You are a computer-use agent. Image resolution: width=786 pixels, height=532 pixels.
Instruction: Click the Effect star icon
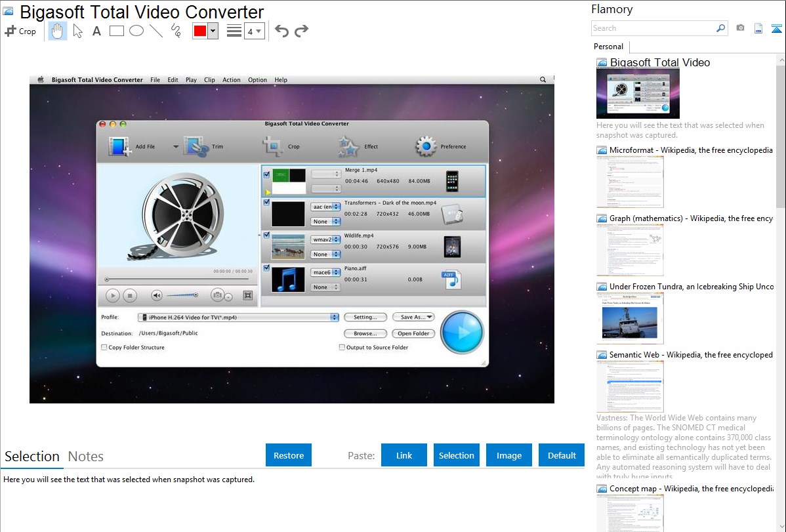(349, 146)
